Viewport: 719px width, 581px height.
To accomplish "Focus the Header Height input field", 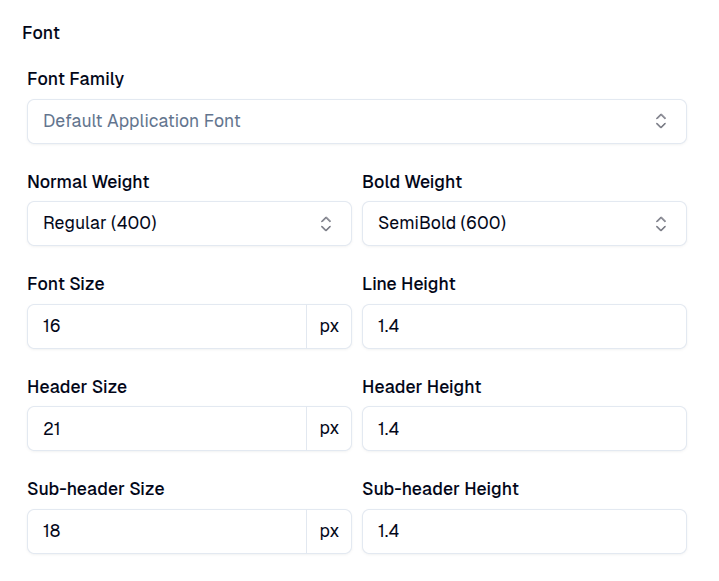I will (x=524, y=428).
